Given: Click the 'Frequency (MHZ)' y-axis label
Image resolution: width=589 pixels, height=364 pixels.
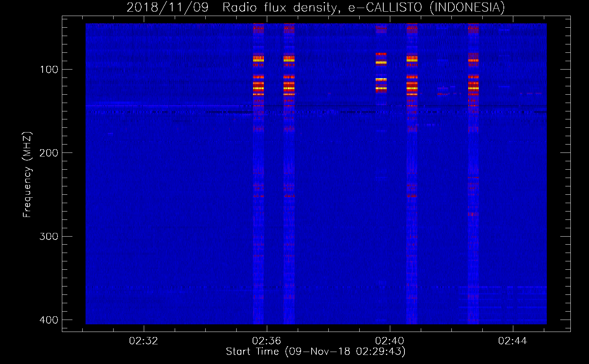Looking at the screenshot, I should point(27,175).
